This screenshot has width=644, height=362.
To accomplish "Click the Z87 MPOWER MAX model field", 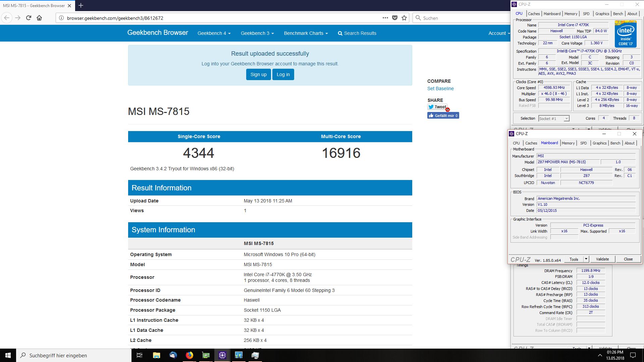I will (x=568, y=162).
